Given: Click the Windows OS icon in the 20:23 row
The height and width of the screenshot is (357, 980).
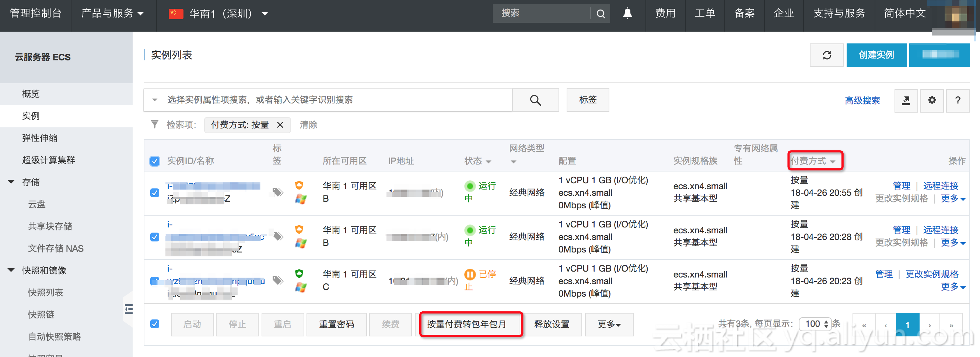Looking at the screenshot, I should tap(301, 287).
